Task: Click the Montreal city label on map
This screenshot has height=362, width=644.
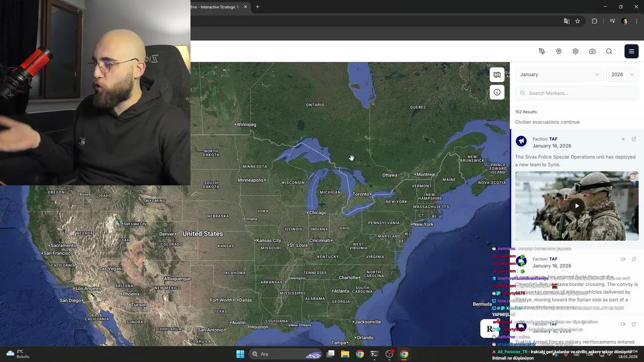Action: pyautogui.click(x=426, y=174)
